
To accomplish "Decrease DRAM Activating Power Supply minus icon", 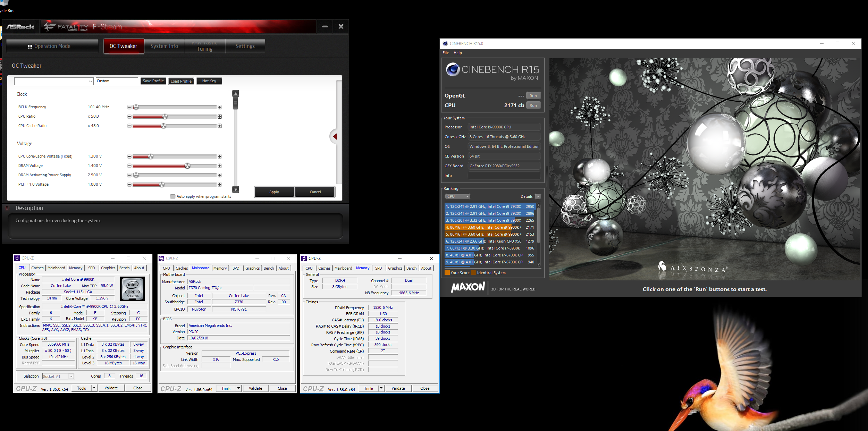I will (129, 175).
